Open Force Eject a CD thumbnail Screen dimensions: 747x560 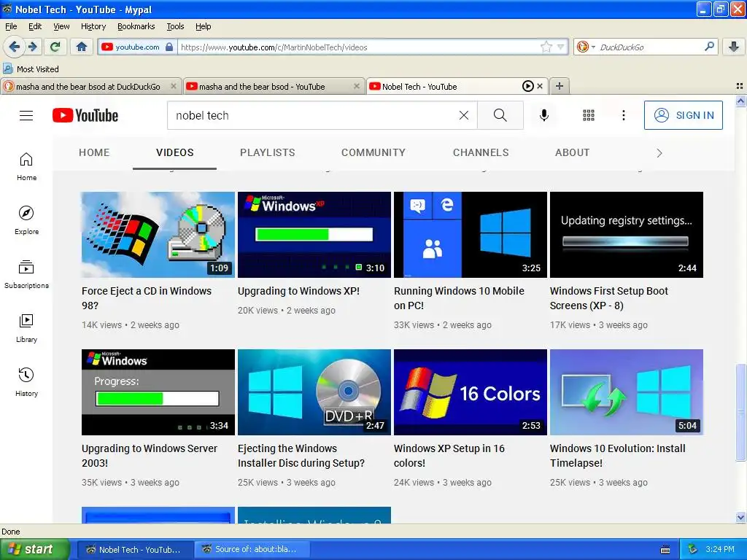pyautogui.click(x=158, y=235)
